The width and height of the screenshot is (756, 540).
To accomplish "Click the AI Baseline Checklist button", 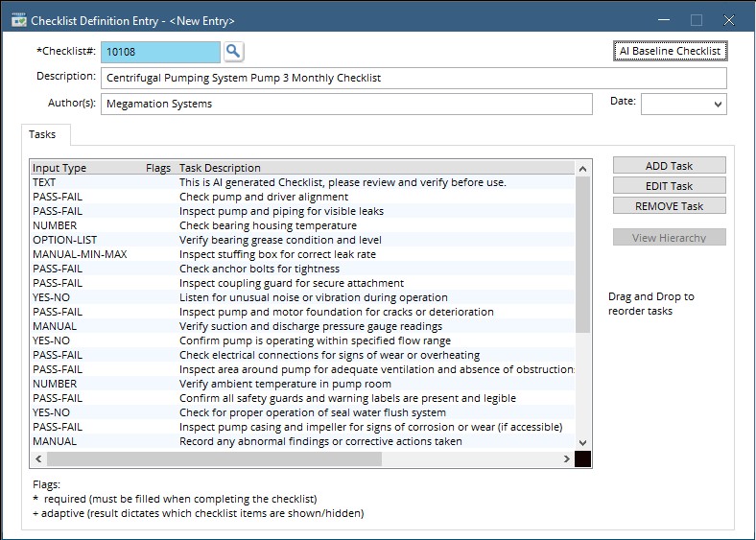I will [671, 51].
